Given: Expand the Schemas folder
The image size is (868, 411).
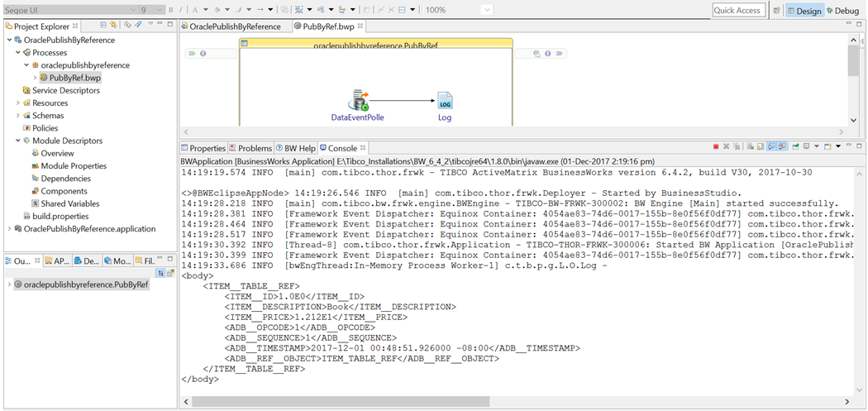Looking at the screenshot, I should point(18,115).
